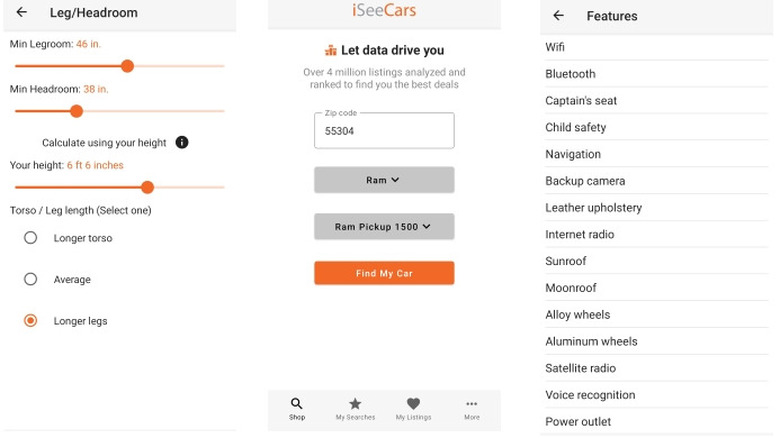Open the Ram Pickup 1500 model dropdown

click(x=384, y=227)
